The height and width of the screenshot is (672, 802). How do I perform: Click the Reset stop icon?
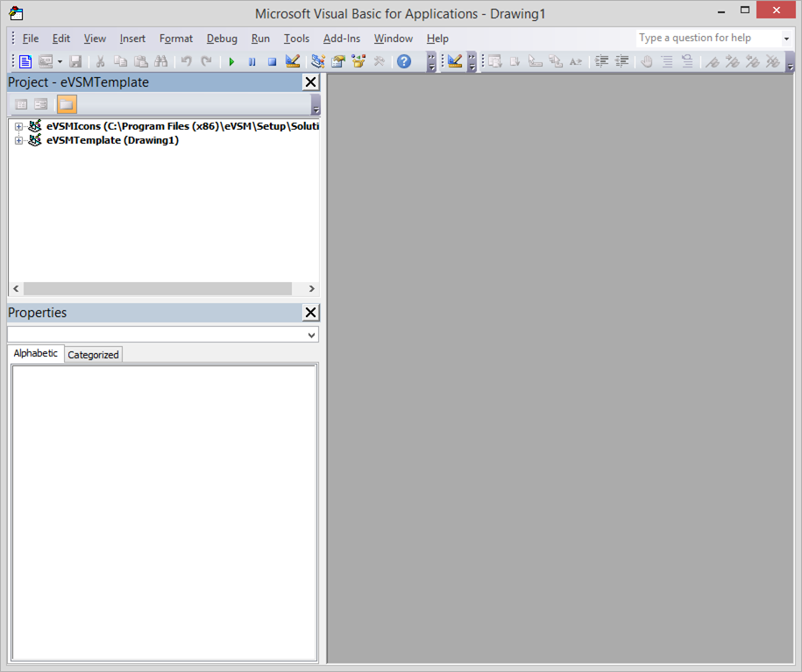pyautogui.click(x=272, y=61)
